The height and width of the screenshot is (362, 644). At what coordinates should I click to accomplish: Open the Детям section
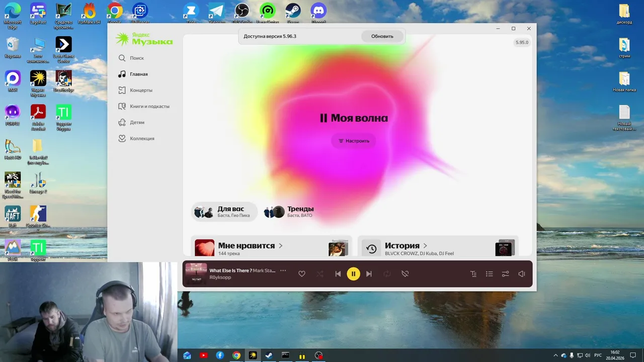(x=131, y=122)
